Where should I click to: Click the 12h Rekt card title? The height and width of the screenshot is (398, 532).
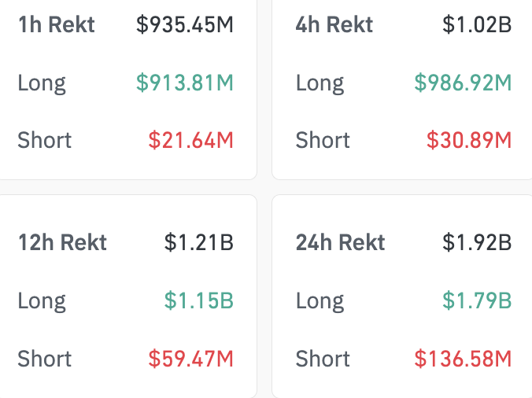pos(62,242)
